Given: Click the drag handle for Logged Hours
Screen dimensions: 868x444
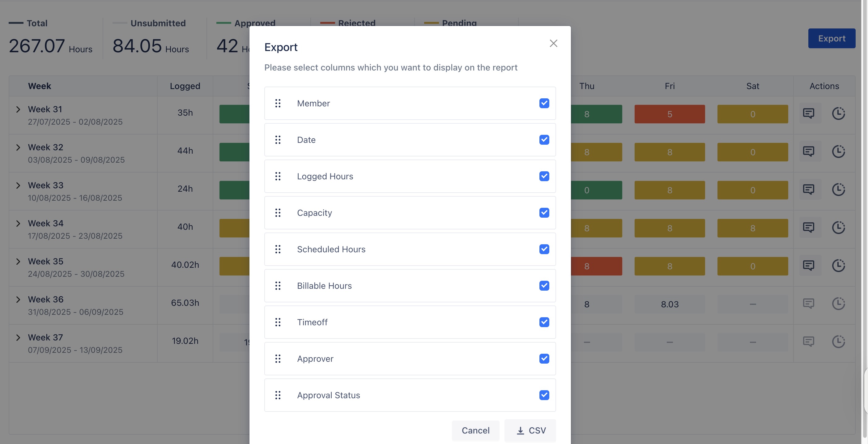Looking at the screenshot, I should coord(278,176).
